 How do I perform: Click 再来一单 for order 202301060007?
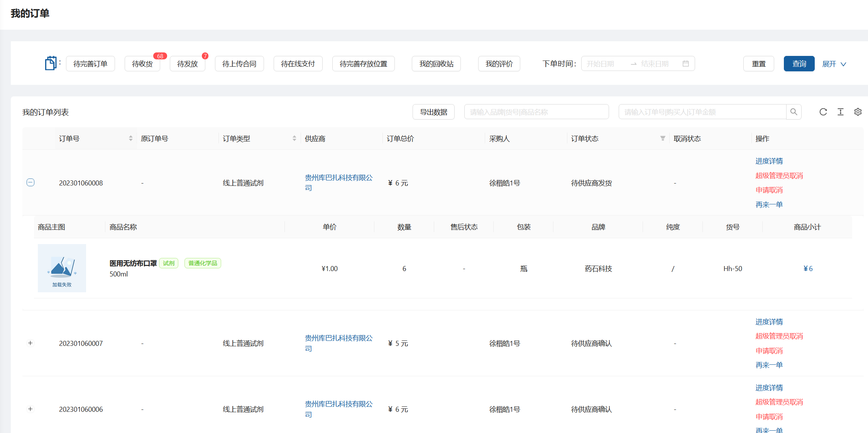click(769, 365)
